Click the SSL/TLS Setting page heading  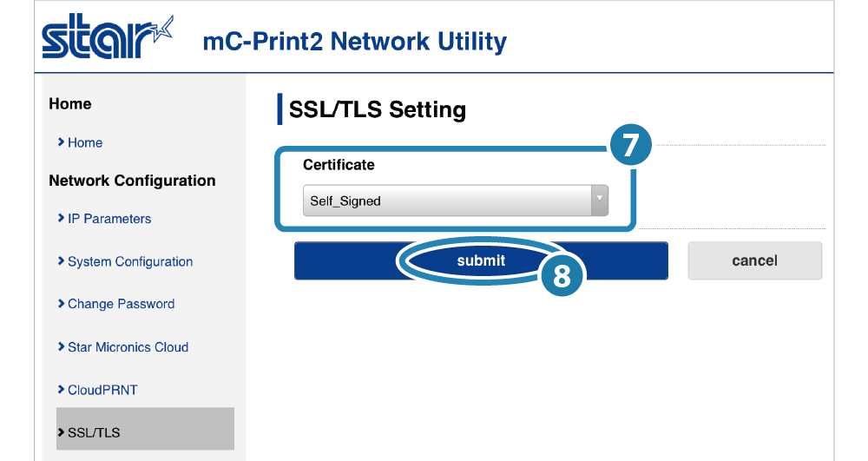pyautogui.click(x=378, y=110)
